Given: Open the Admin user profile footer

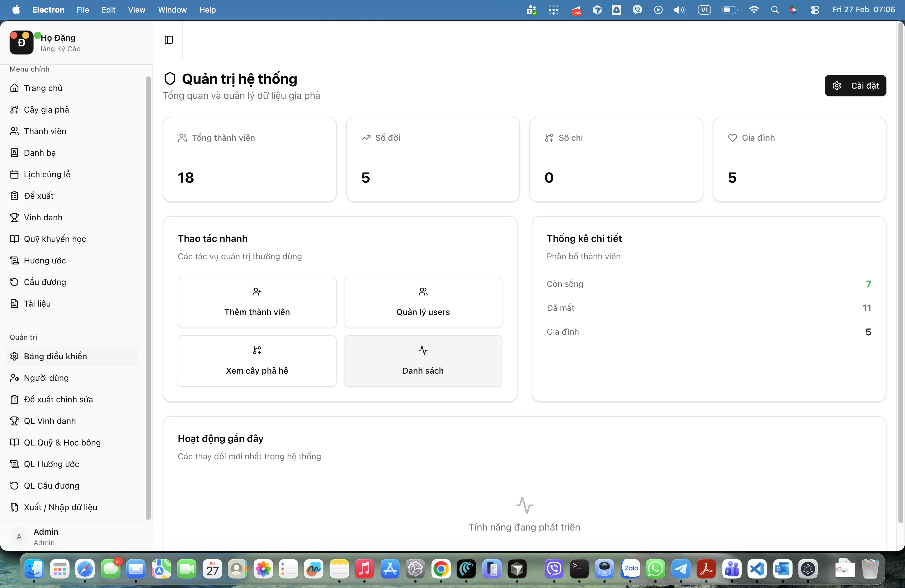Looking at the screenshot, I should click(x=45, y=536).
